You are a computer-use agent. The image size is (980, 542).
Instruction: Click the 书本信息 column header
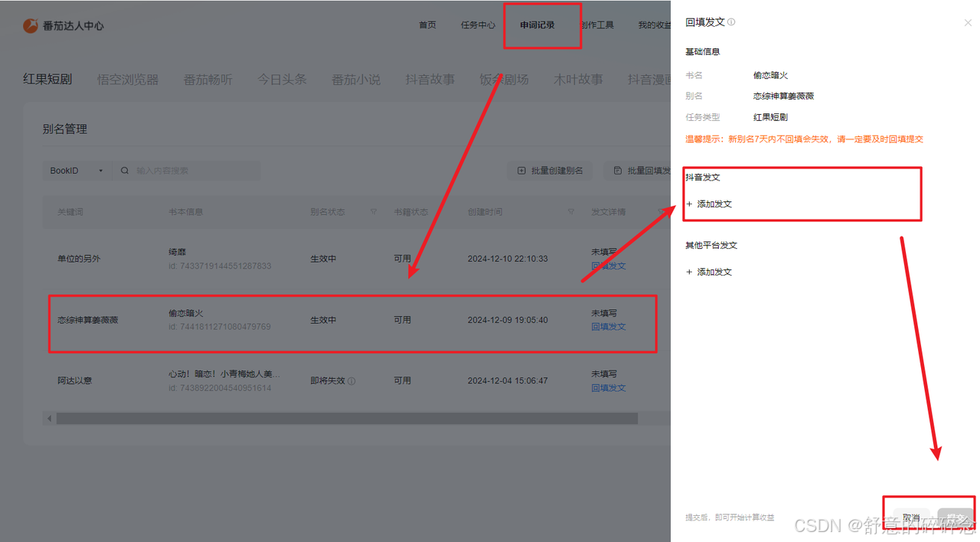coord(186,212)
